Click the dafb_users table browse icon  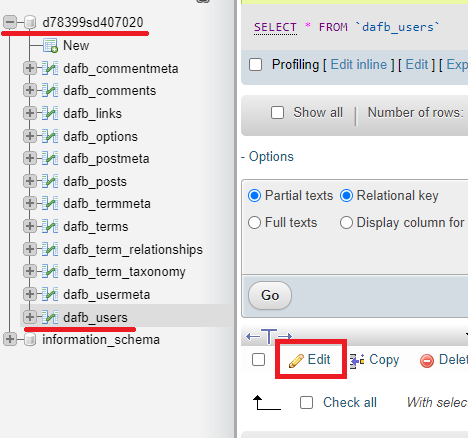tap(50, 317)
